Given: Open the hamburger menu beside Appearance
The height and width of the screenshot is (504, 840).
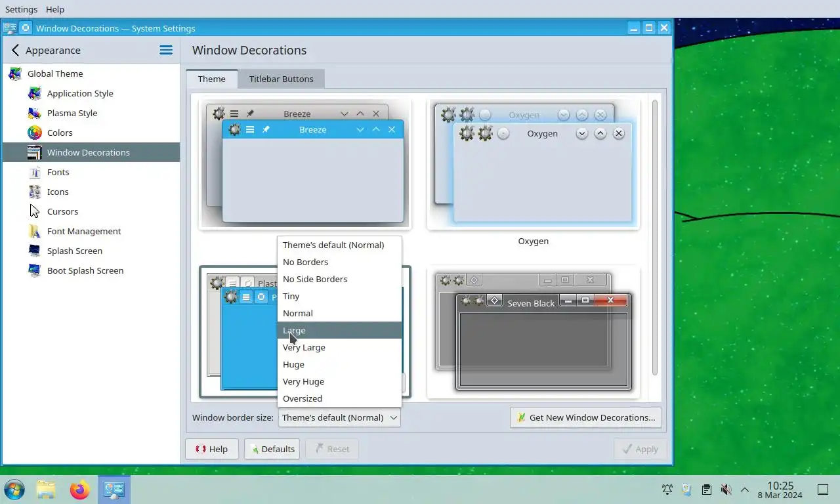Looking at the screenshot, I should [166, 50].
